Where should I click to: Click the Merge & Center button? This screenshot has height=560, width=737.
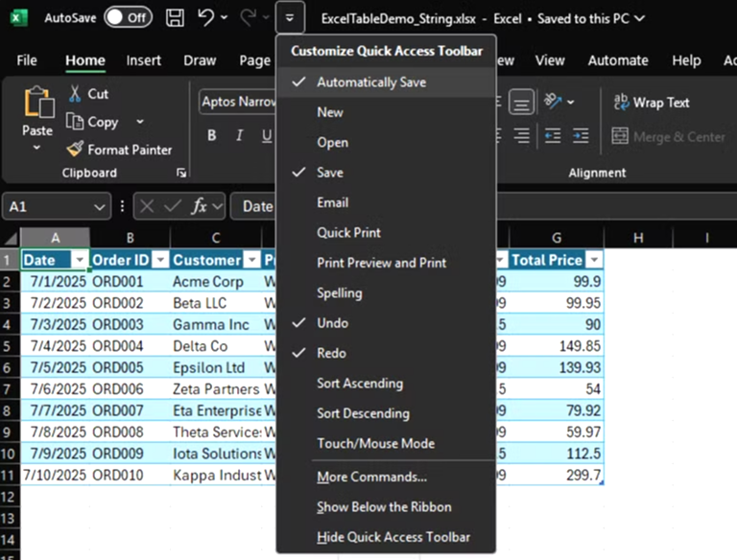[x=668, y=136]
